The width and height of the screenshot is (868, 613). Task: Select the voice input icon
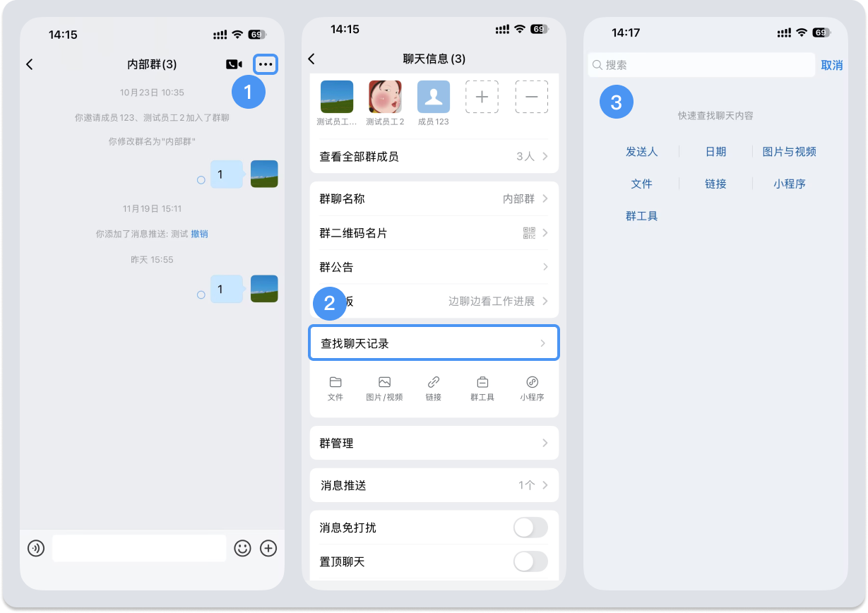pos(35,549)
